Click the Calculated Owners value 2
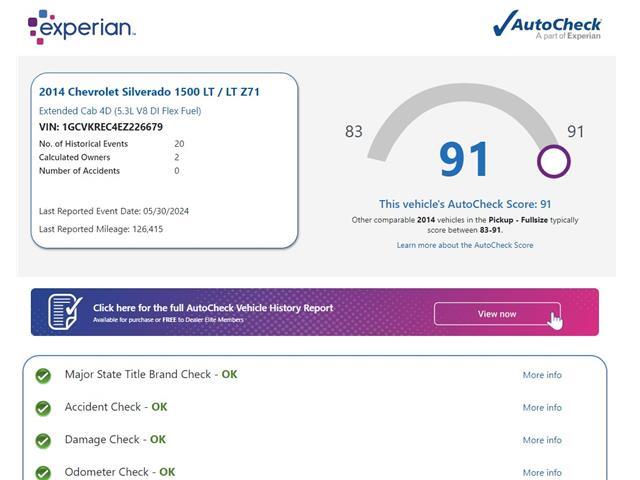Screen dimensions: 640x480 click(x=177, y=157)
